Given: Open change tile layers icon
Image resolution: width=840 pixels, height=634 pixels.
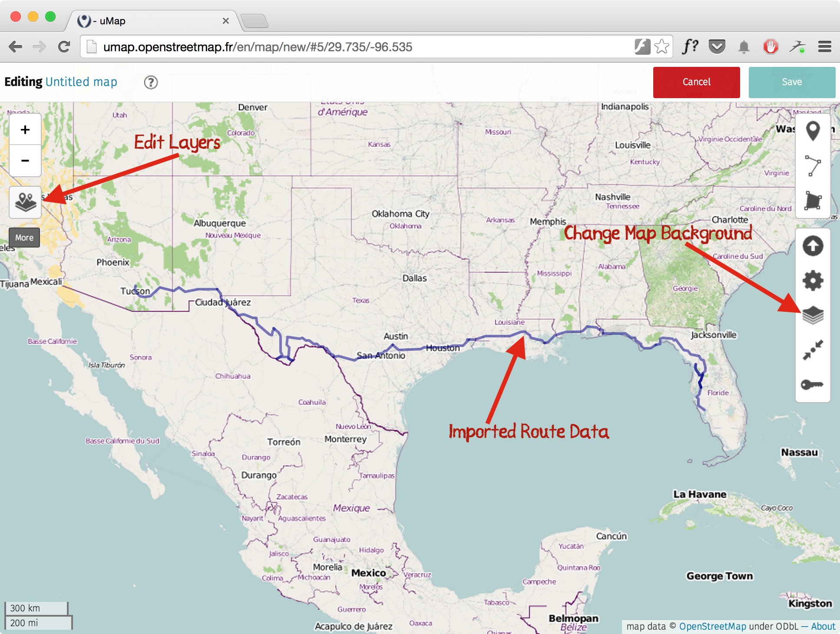Looking at the screenshot, I should tap(813, 315).
